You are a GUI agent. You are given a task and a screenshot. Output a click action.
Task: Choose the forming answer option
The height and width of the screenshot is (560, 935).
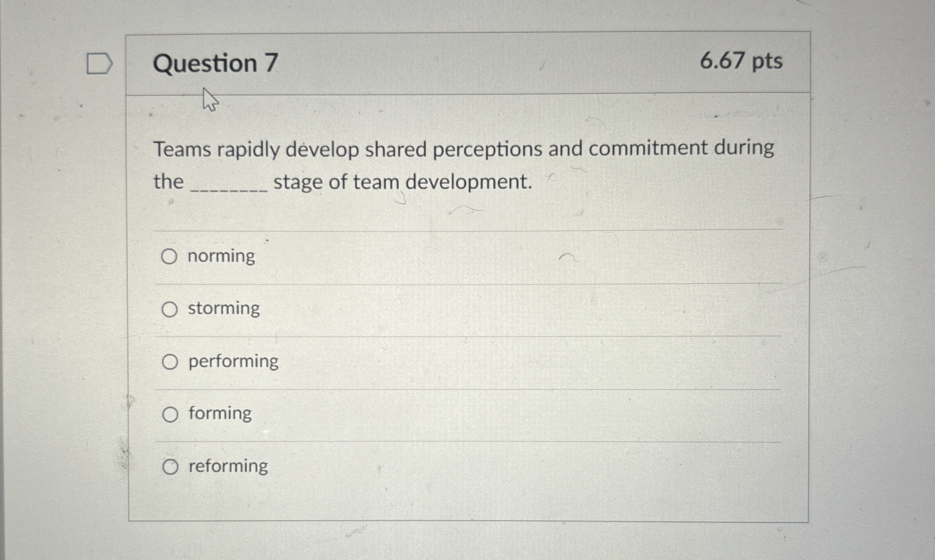pos(170,414)
